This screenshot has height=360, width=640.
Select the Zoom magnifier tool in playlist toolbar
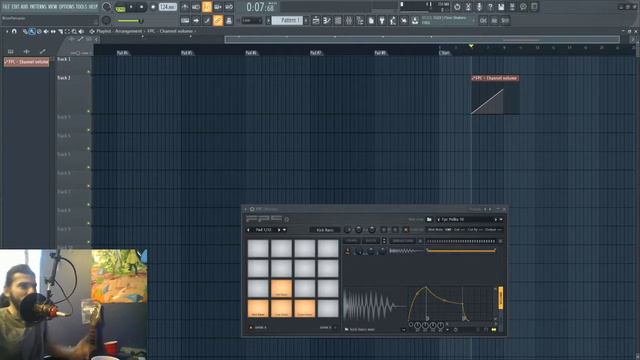click(x=74, y=31)
